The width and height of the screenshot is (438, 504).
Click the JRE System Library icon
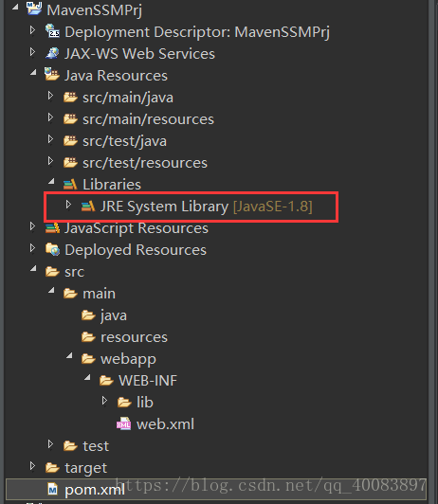[88, 206]
